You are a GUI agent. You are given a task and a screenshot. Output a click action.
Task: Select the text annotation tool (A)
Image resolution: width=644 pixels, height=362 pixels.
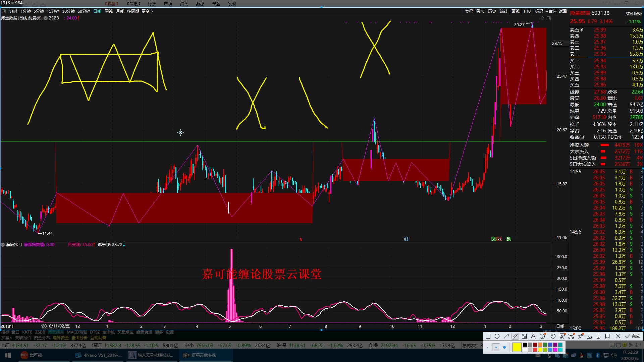[533, 336]
